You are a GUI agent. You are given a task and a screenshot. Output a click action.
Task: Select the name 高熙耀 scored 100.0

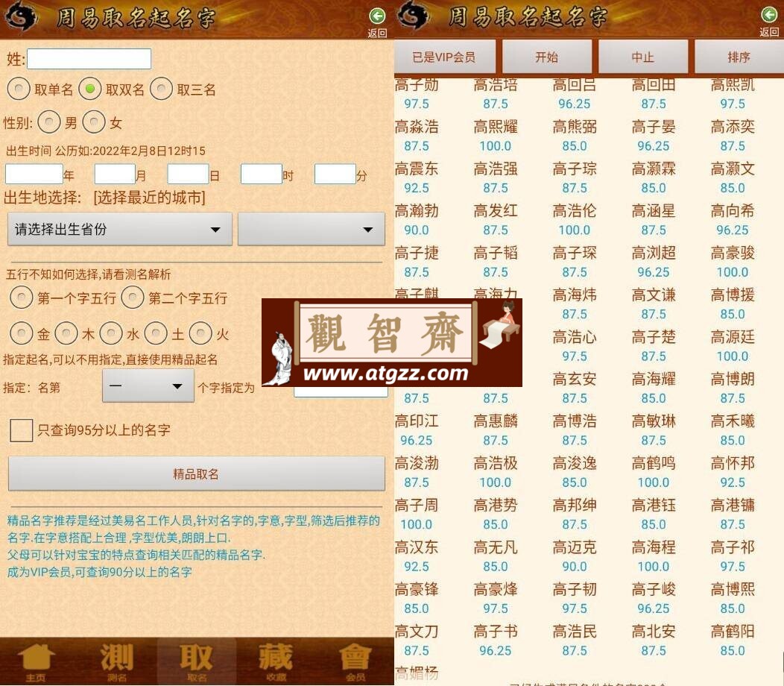pos(496,127)
